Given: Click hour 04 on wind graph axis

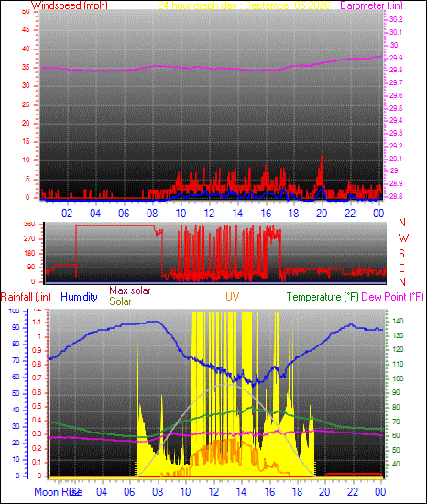Looking at the screenshot, I should pos(95,214).
